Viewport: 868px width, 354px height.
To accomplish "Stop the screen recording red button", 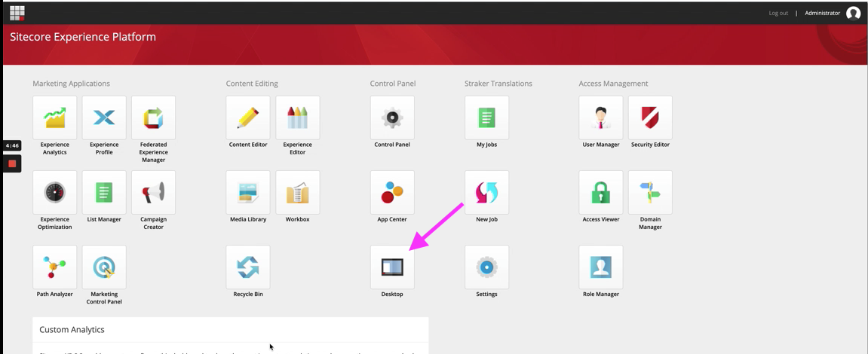I will point(12,163).
